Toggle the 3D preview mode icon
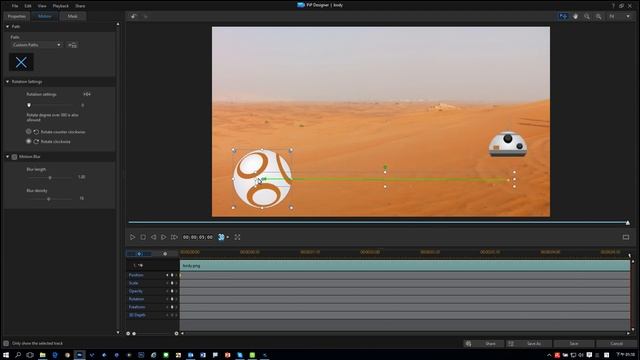The image size is (640, 360). 221,237
